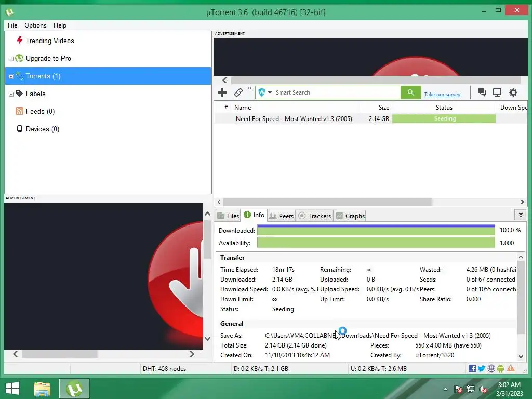The height and width of the screenshot is (399, 532).
Task: Select Labels in sidebar
Action: click(x=36, y=94)
